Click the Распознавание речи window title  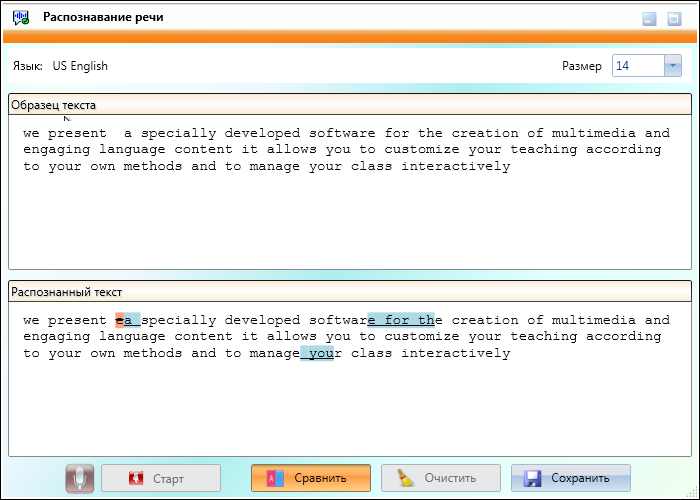click(x=103, y=17)
